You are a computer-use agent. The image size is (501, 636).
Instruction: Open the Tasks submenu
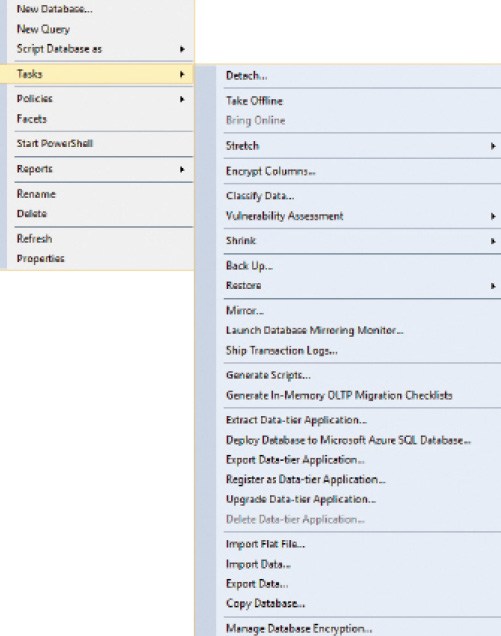coord(97,74)
